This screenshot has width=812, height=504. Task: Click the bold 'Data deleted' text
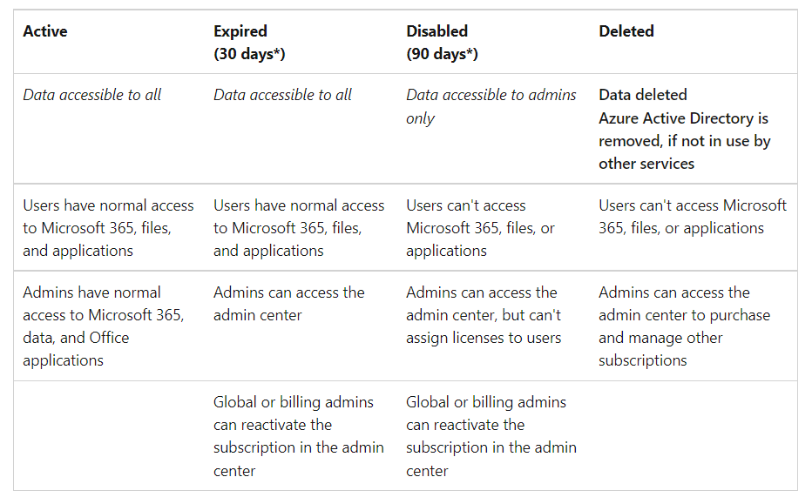(x=643, y=95)
